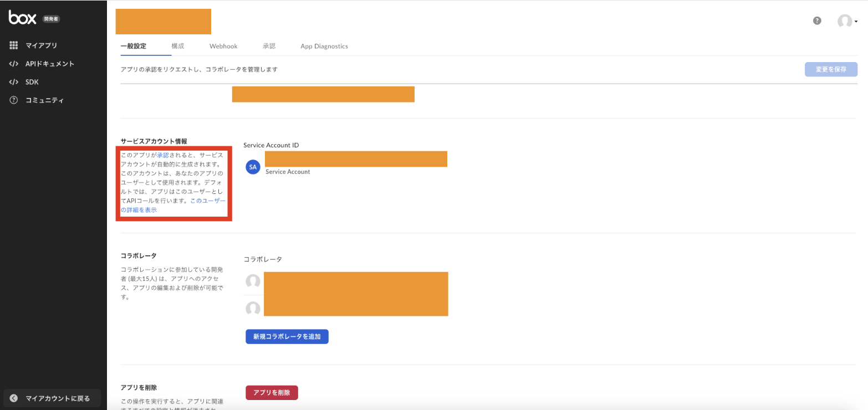Click the アプリを削除 button
This screenshot has width=868, height=410.
[x=272, y=392]
